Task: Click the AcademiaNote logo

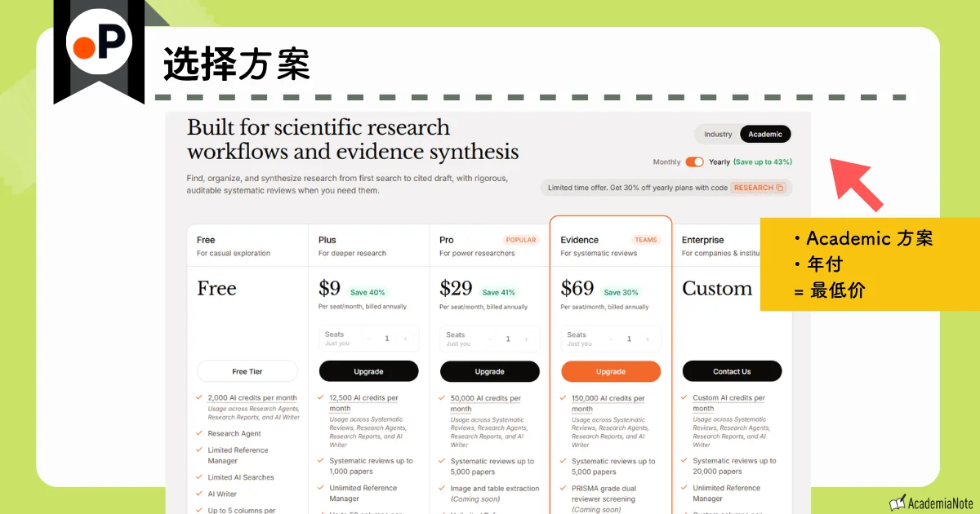Action: (929, 502)
